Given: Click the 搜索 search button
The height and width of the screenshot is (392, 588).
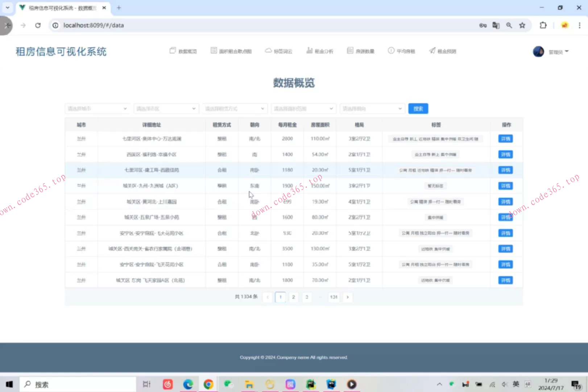Looking at the screenshot, I should tap(418, 108).
